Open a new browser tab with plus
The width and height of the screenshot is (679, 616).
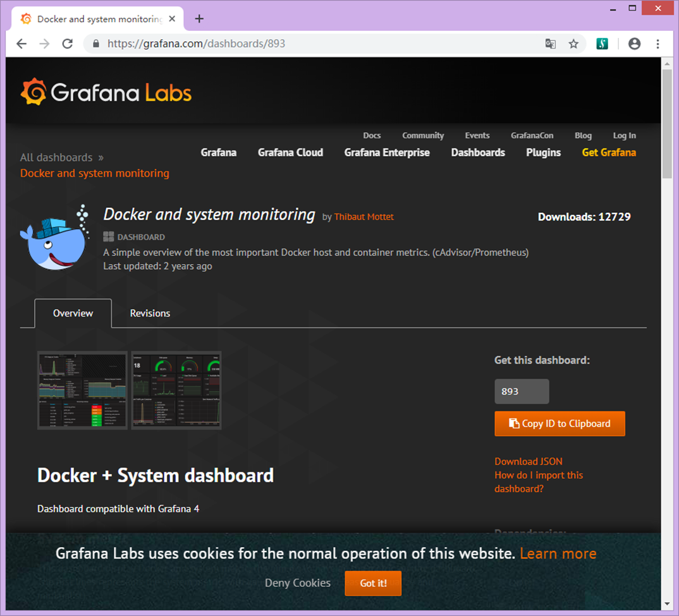(x=199, y=18)
